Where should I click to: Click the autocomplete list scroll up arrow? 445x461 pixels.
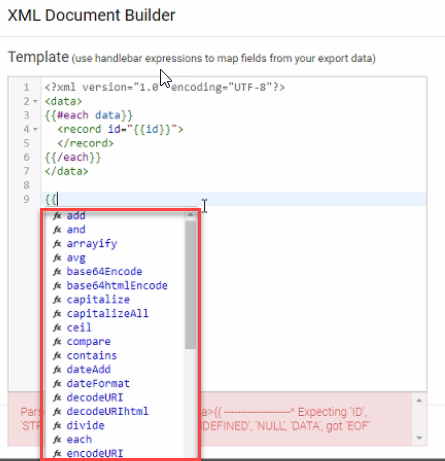point(191,215)
